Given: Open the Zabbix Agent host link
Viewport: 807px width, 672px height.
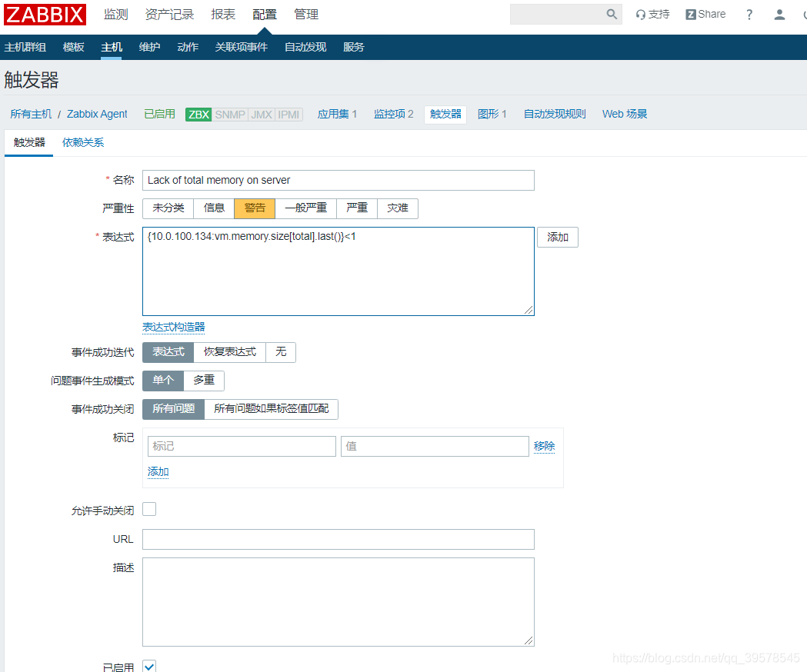Looking at the screenshot, I should point(97,115).
